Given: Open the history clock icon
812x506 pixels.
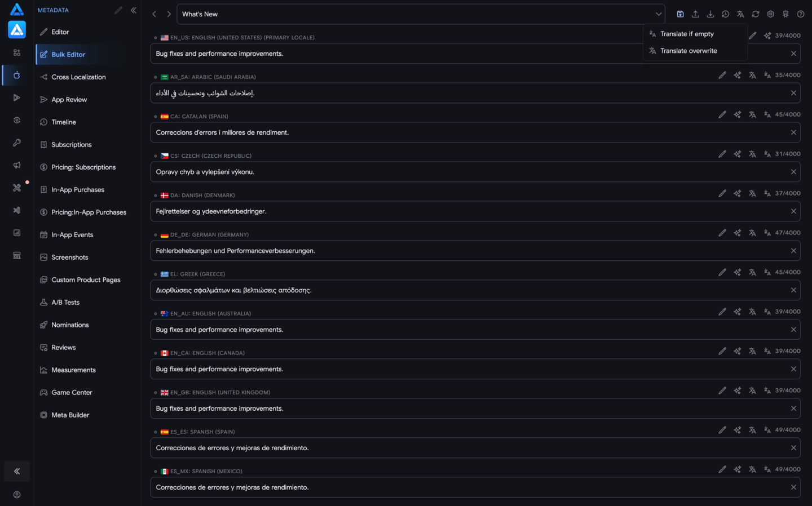Looking at the screenshot, I should (x=725, y=14).
